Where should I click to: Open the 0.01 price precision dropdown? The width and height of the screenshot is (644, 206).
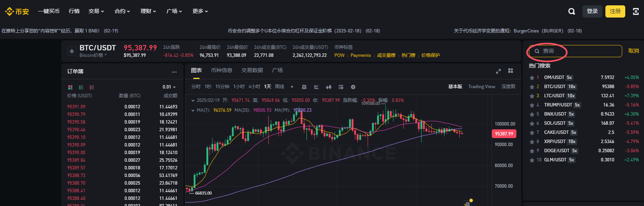point(169,87)
